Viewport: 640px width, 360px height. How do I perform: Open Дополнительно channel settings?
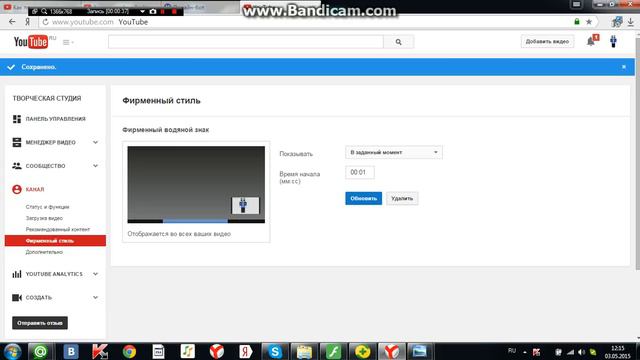44,252
